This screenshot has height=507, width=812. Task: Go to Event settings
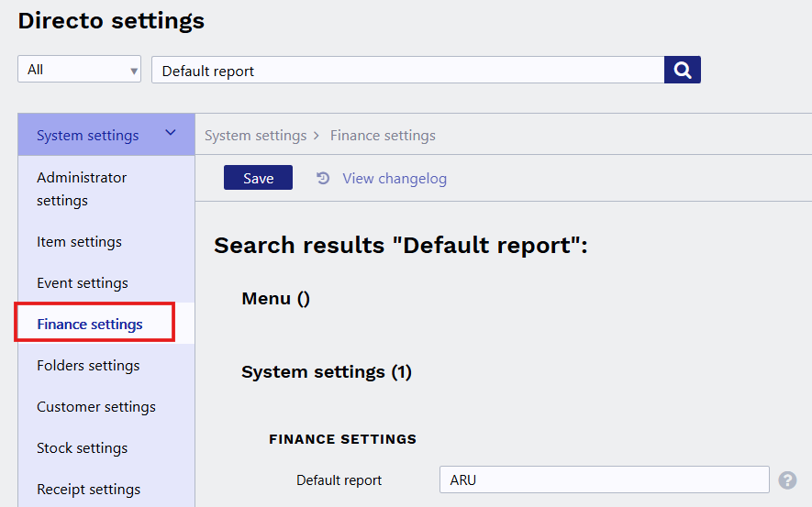83,283
